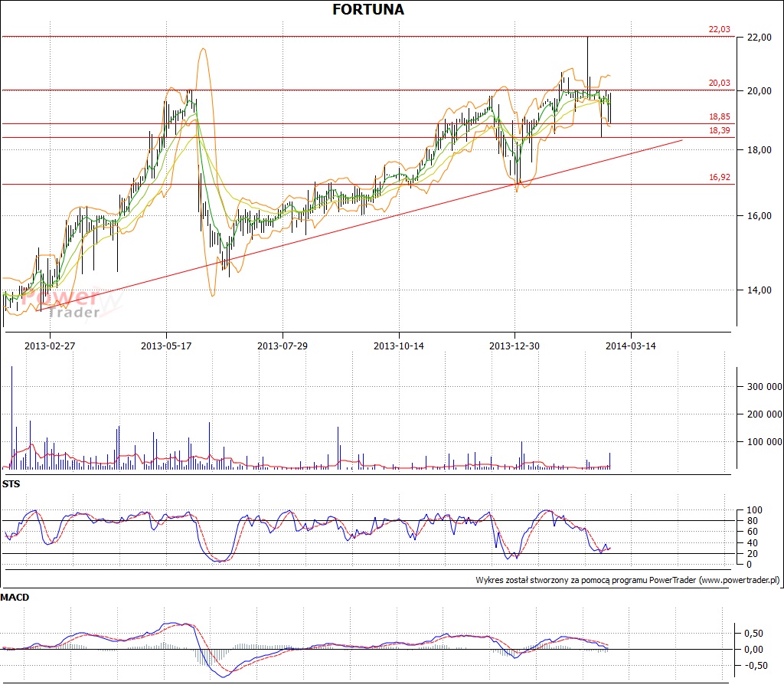The image size is (784, 688).
Task: Click the 100 000 volume axis label
Action: (765, 442)
